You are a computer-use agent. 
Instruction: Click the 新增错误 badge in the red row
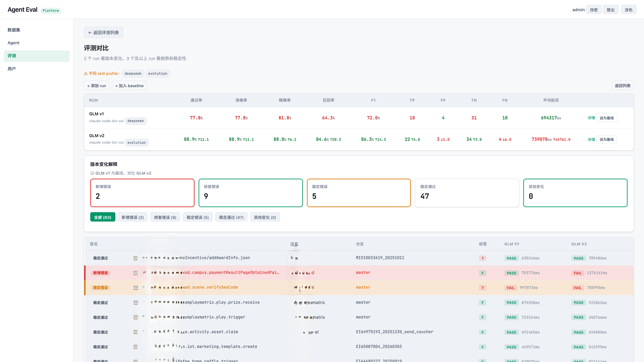(100, 273)
